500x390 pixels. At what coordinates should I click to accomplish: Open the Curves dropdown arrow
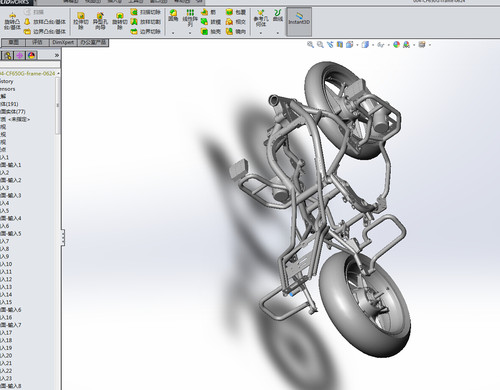278,33
